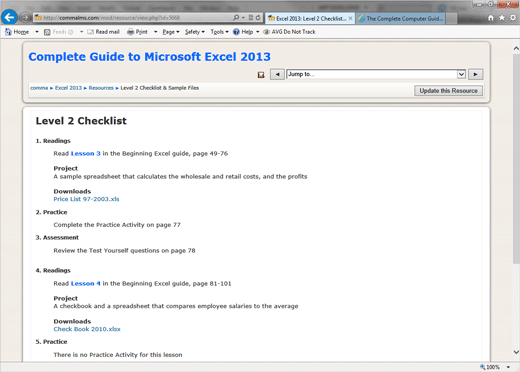Click the small activity icon beside Jump to

coord(261,75)
